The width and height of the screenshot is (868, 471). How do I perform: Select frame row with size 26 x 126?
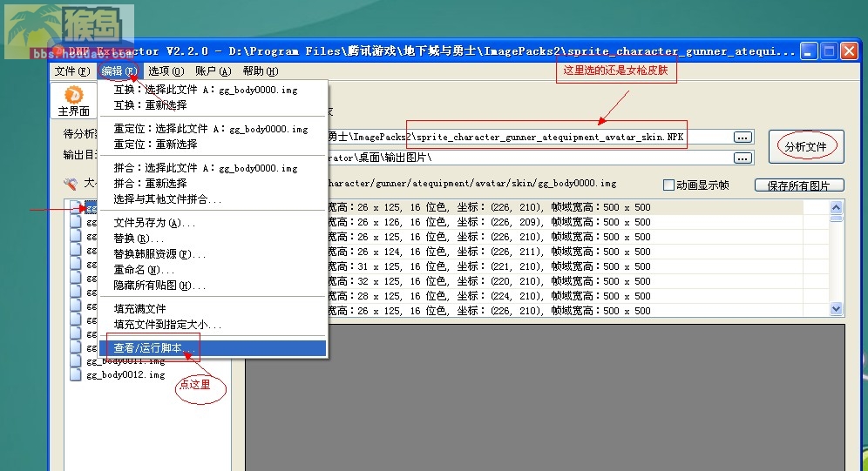565,222
